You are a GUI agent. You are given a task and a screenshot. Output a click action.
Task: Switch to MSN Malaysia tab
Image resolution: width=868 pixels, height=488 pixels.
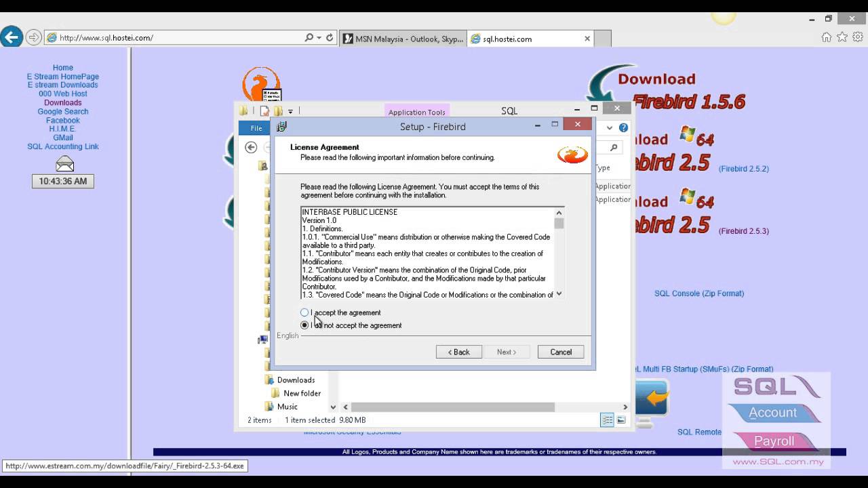point(403,39)
